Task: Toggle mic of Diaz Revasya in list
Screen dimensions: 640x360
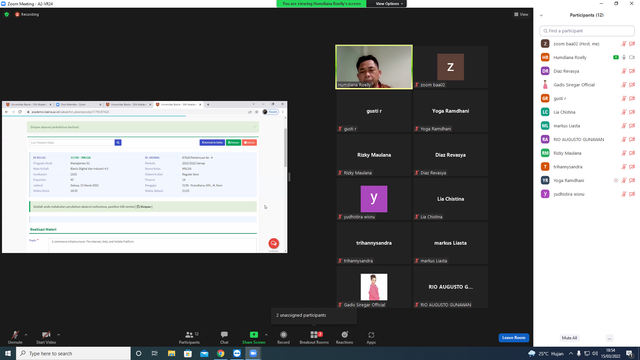Action: coord(624,71)
